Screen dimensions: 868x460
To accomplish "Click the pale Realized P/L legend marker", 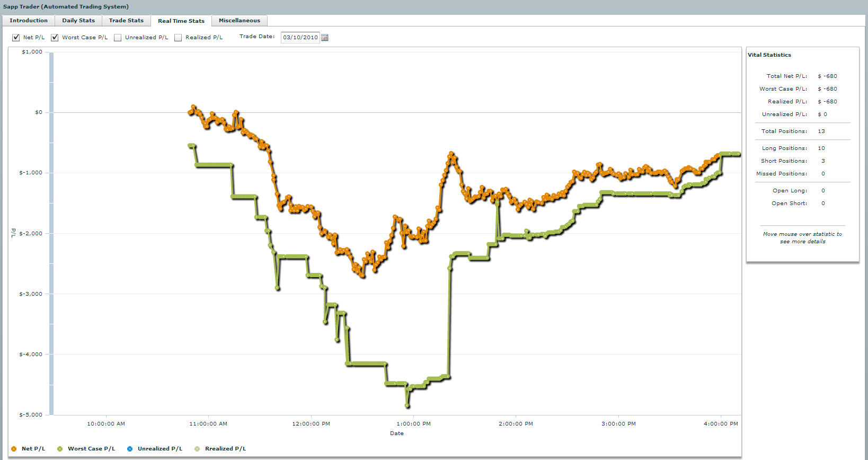I will (x=197, y=449).
